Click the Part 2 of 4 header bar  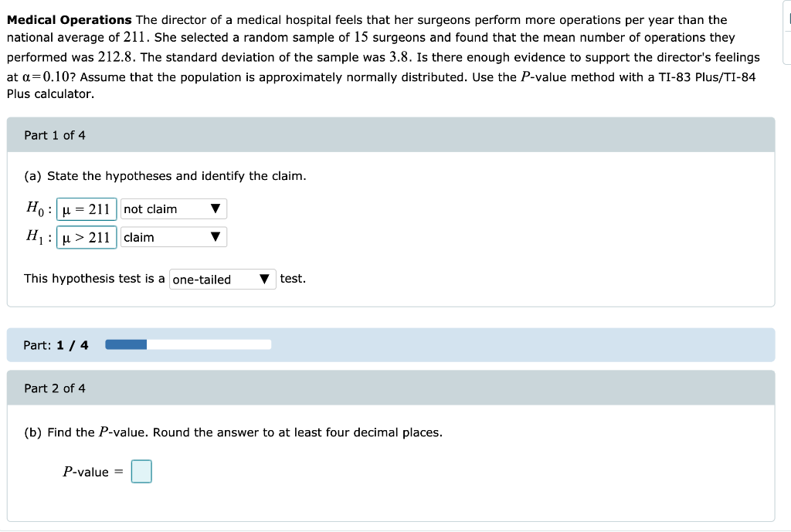pos(391,388)
